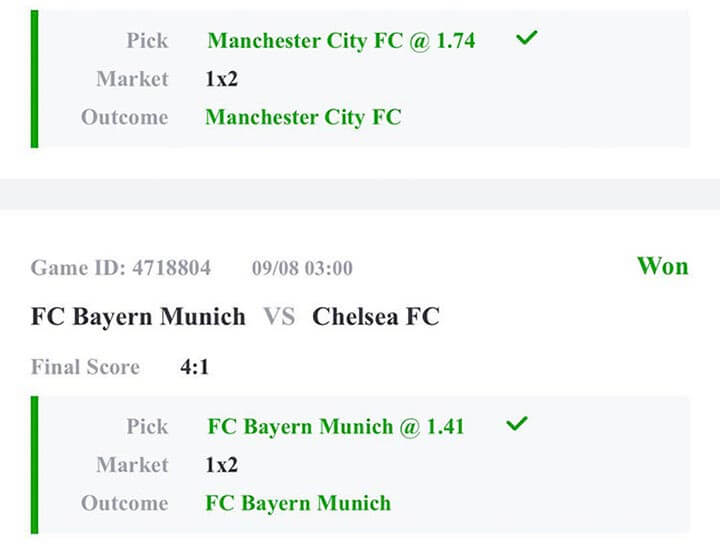Click the 1x2 market in Manchester City card
The height and width of the screenshot is (555, 720).
point(224,79)
